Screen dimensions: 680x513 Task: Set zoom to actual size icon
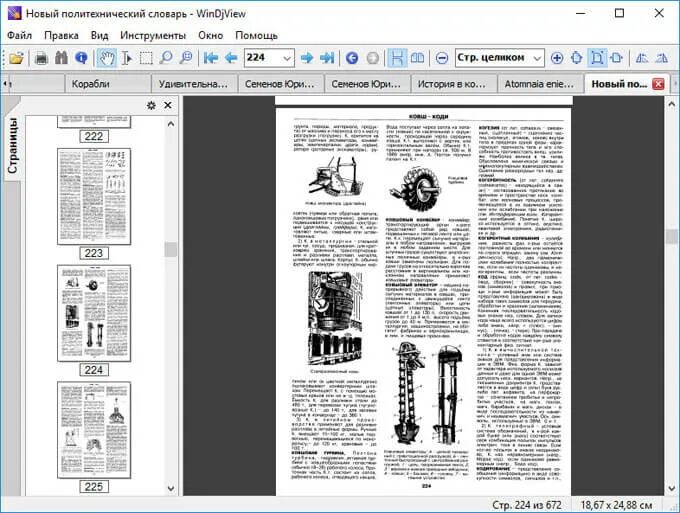point(577,58)
